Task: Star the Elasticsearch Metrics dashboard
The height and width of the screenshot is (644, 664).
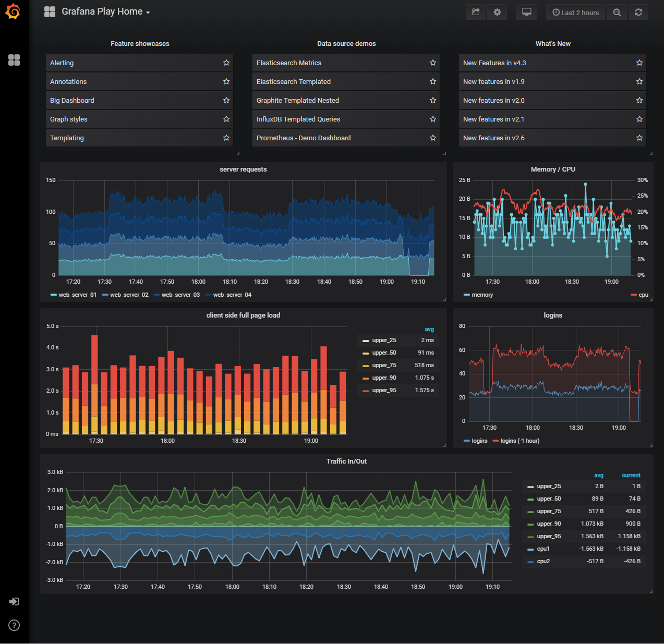Action: coord(433,63)
